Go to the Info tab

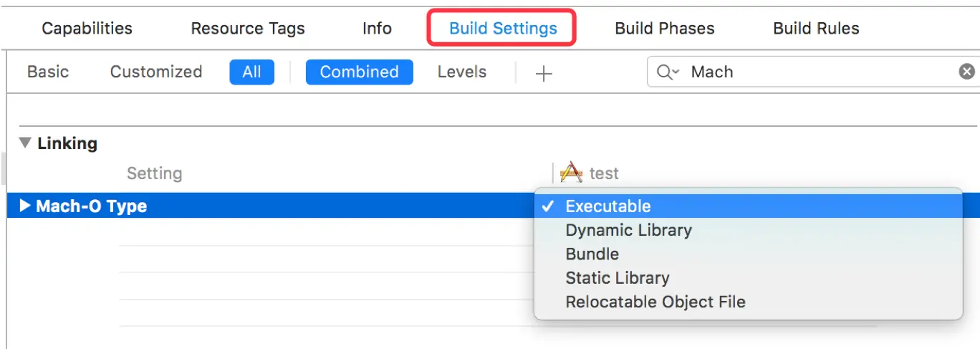click(x=377, y=29)
